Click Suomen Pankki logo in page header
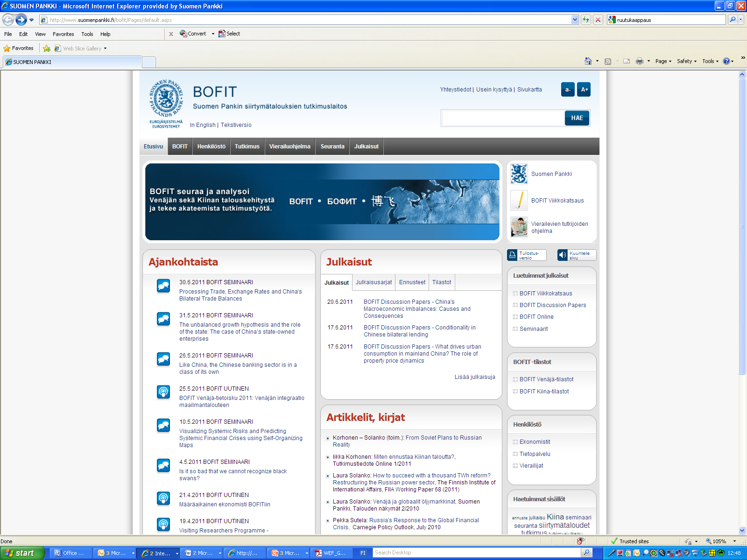This screenshot has height=560, width=747. pos(166,104)
